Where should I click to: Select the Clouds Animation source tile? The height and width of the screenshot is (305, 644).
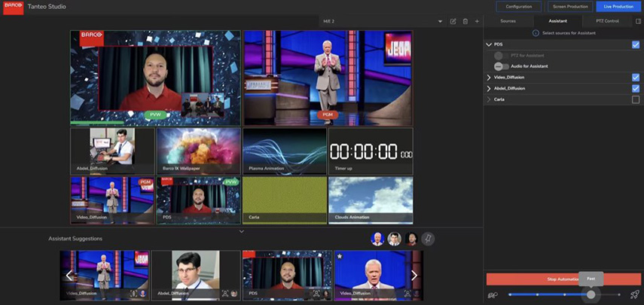tap(371, 200)
